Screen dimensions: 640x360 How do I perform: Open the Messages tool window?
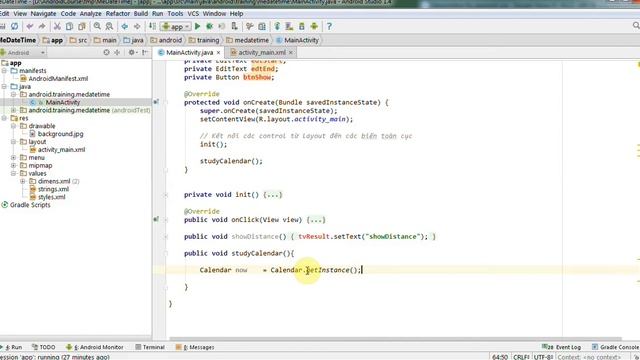click(x=196, y=347)
